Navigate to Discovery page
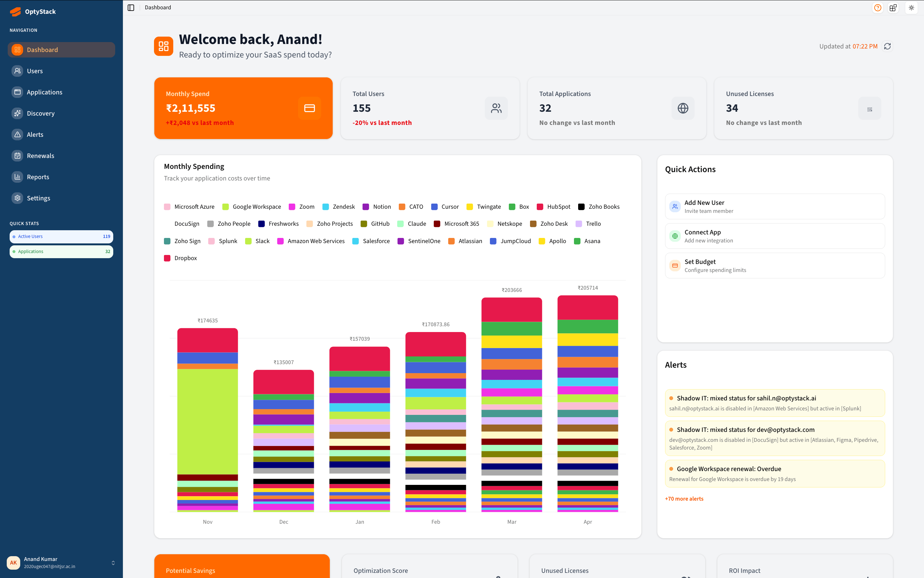The height and width of the screenshot is (578, 924). [61, 113]
